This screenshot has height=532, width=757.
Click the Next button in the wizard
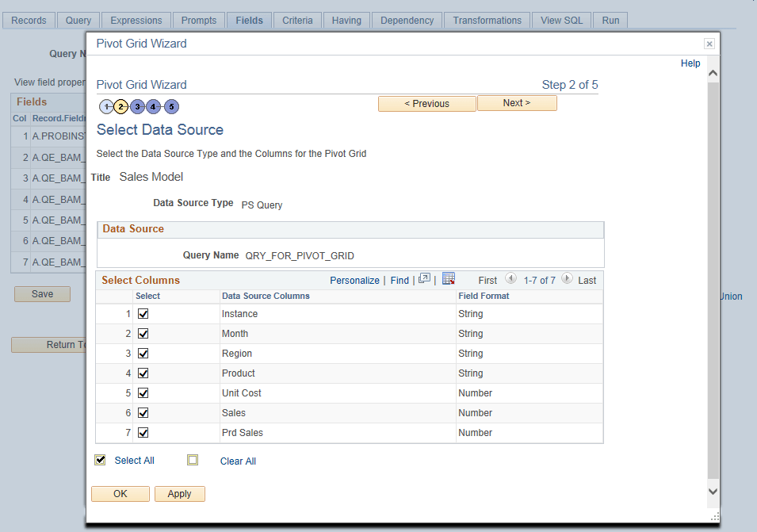517,103
